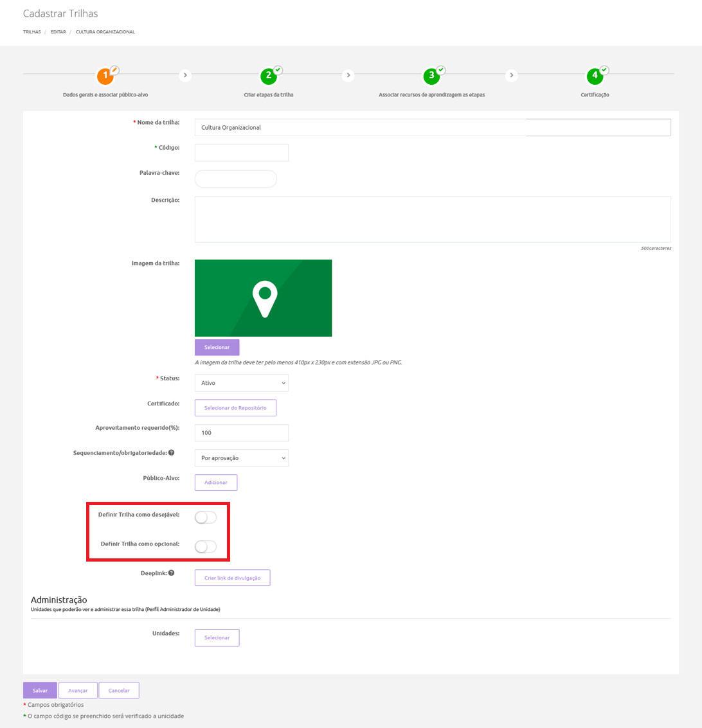
Task: Go to step 2 Criar etapas circle
Action: pos(269,76)
